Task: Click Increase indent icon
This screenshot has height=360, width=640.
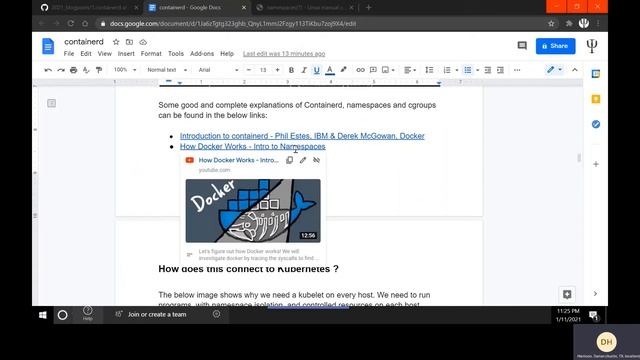Action: tap(500, 70)
